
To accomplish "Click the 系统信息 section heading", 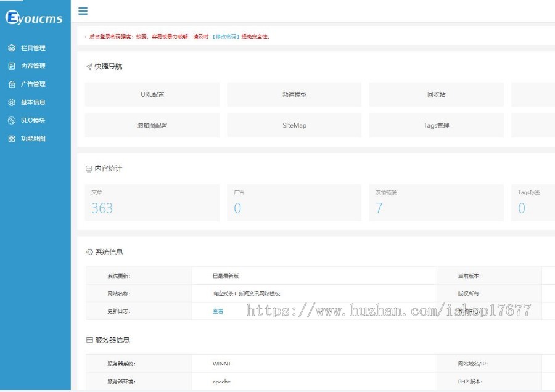I will [x=109, y=252].
